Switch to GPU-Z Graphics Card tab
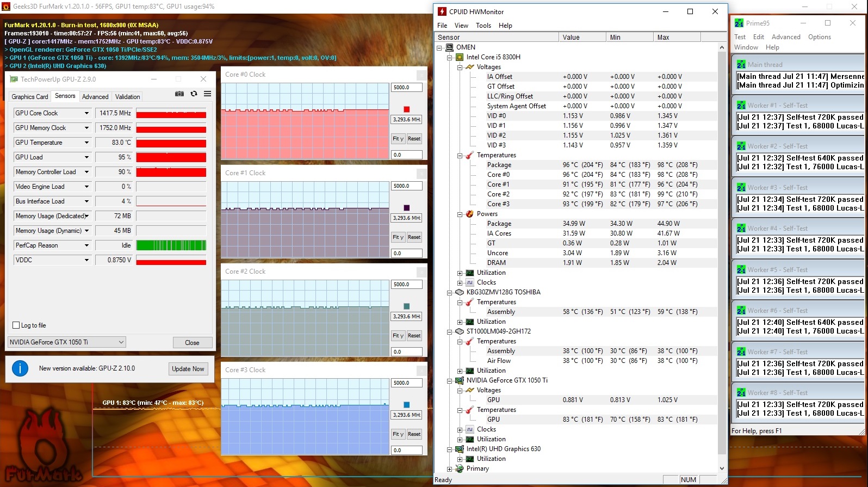 [30, 97]
